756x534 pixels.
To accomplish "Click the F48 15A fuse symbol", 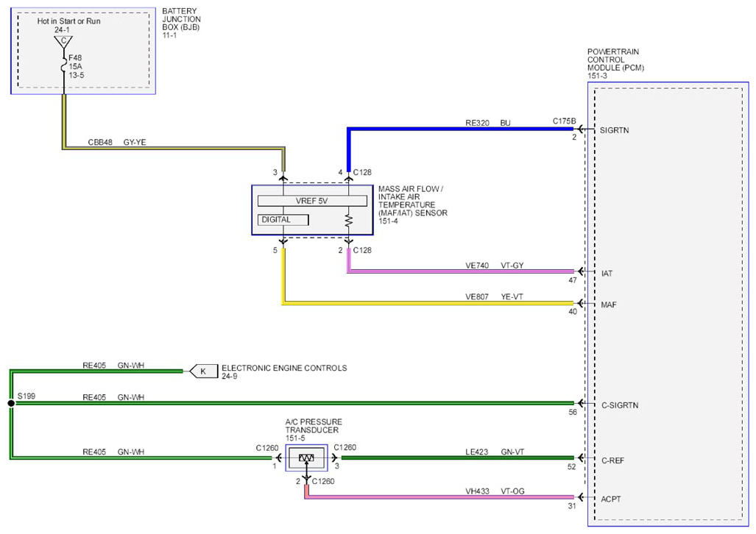I will coord(63,65).
